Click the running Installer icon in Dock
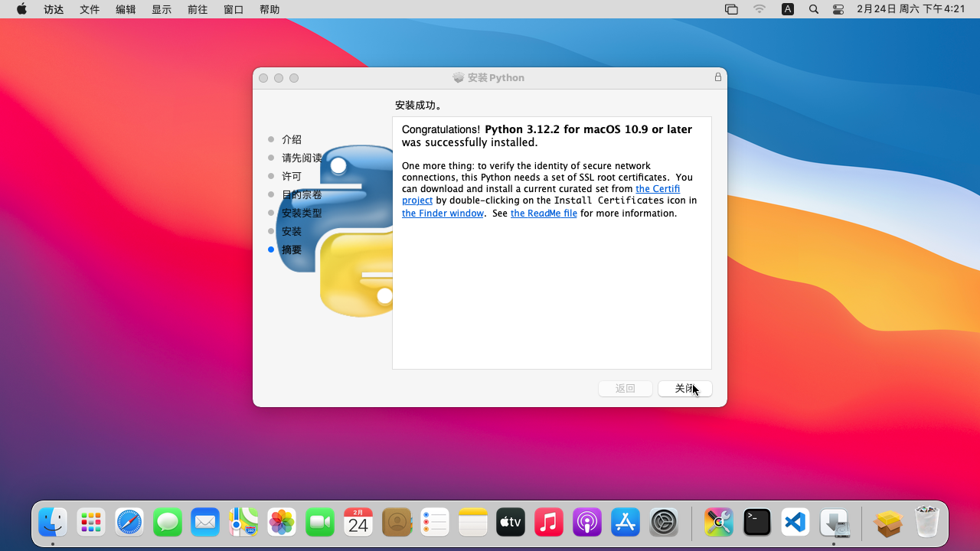Screen dimensions: 980x551 (834, 523)
